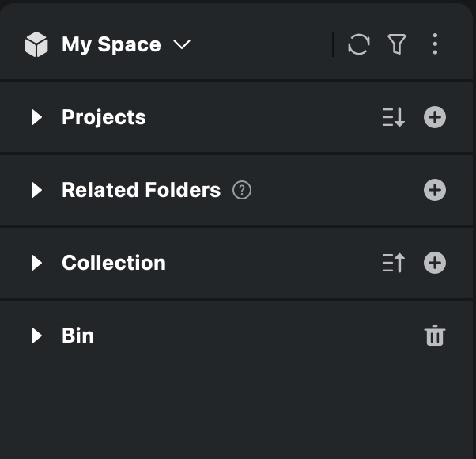Add a related folder with plus icon
Image resolution: width=476 pixels, height=459 pixels.
coord(435,191)
